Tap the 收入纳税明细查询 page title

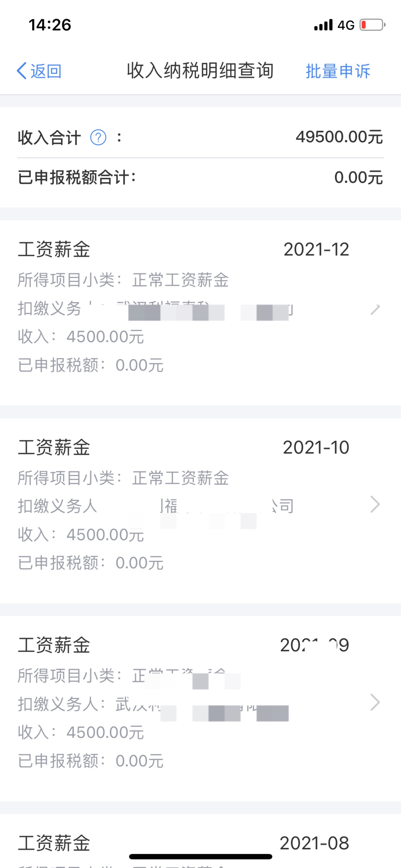tap(200, 71)
